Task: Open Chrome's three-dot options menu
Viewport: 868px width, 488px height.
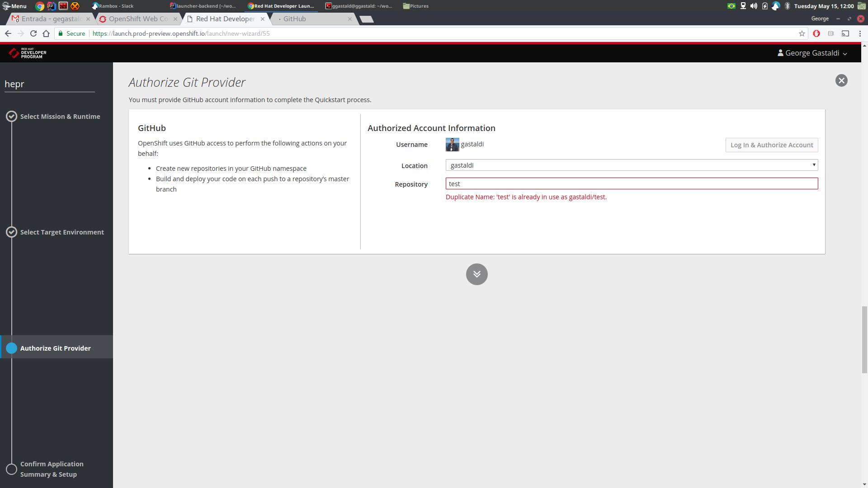Action: click(859, 33)
